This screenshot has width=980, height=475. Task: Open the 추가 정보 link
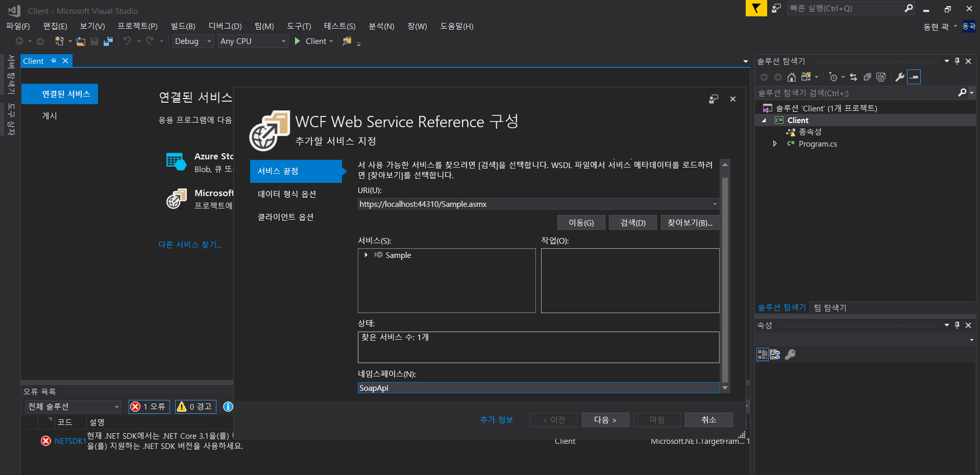pyautogui.click(x=496, y=420)
